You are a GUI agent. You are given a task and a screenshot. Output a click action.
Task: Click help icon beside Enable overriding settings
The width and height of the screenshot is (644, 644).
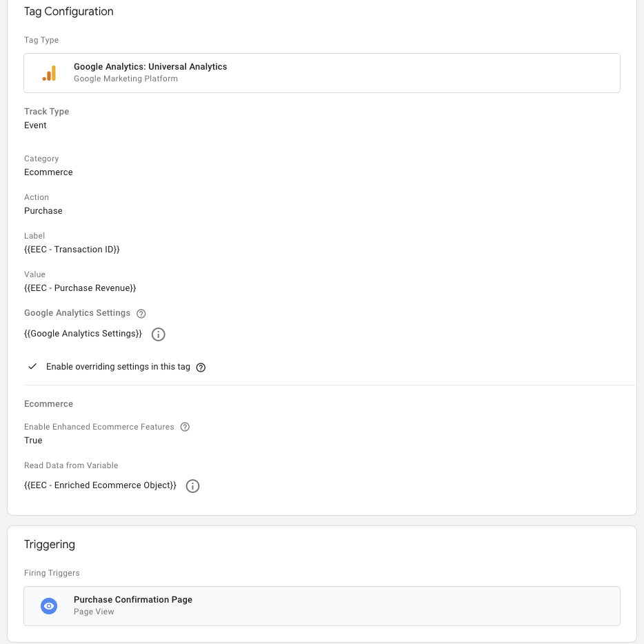coord(201,368)
